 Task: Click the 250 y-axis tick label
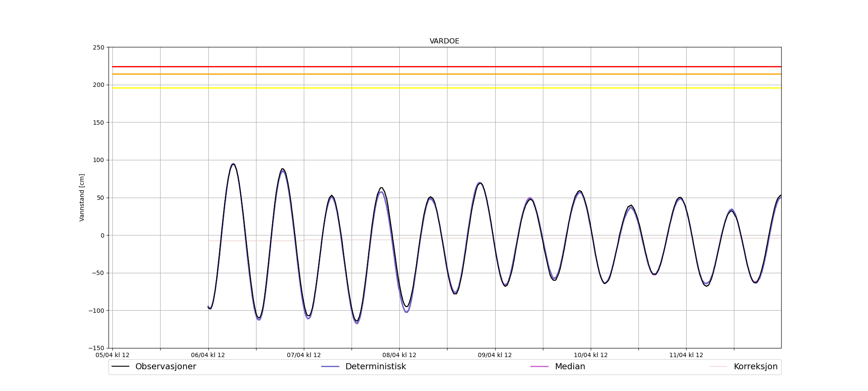(99, 47)
